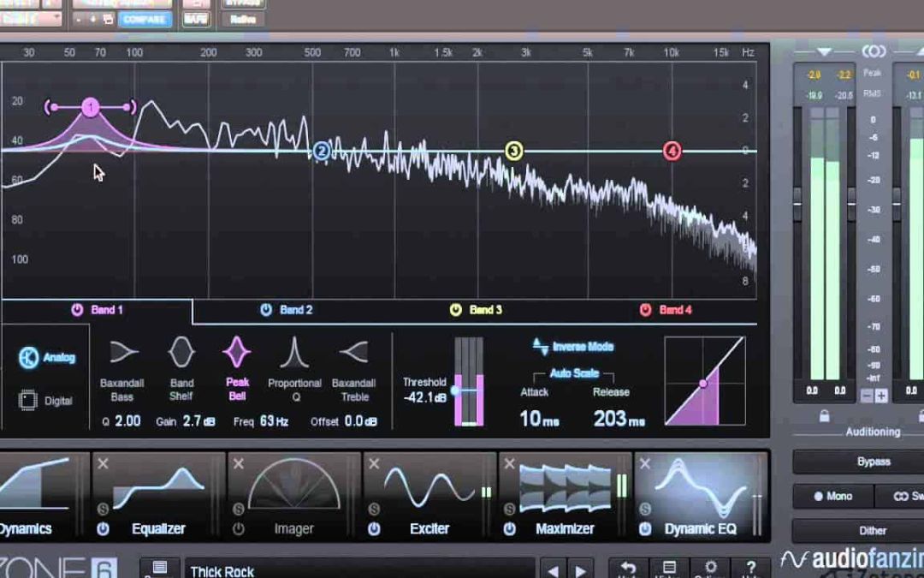924x578 pixels.
Task: Toggle the Exciter module power
Action: [374, 529]
